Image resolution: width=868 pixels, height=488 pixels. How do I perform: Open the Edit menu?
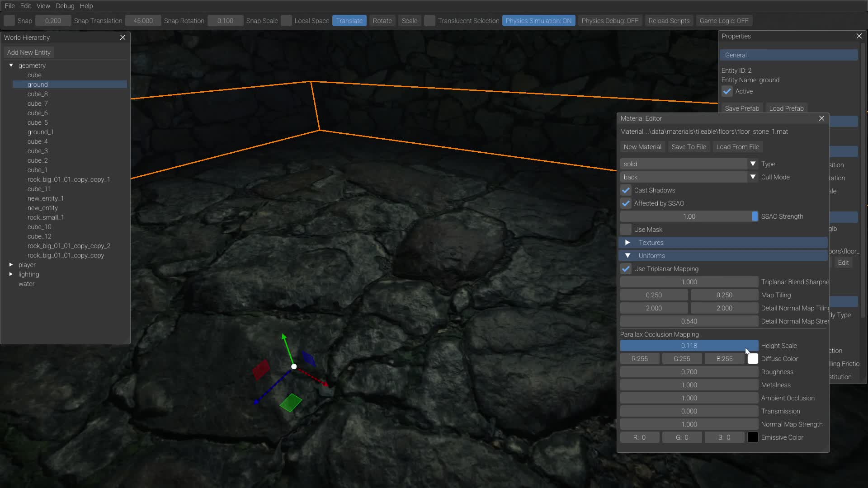pos(26,6)
